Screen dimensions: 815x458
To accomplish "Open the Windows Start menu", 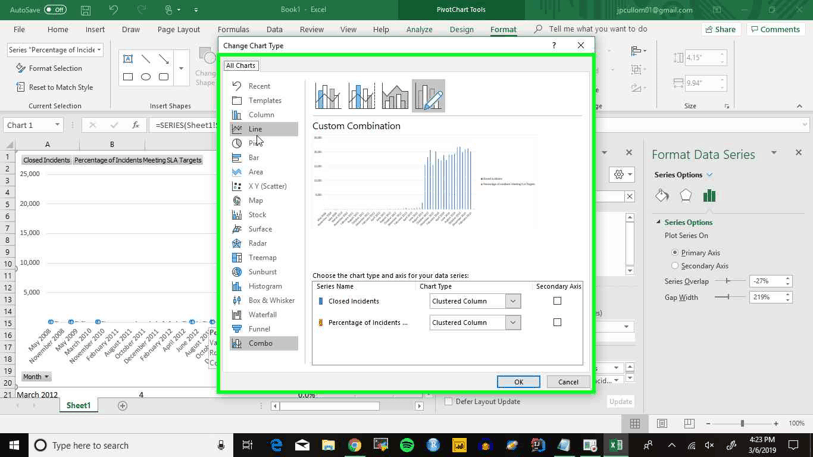I will (x=14, y=446).
